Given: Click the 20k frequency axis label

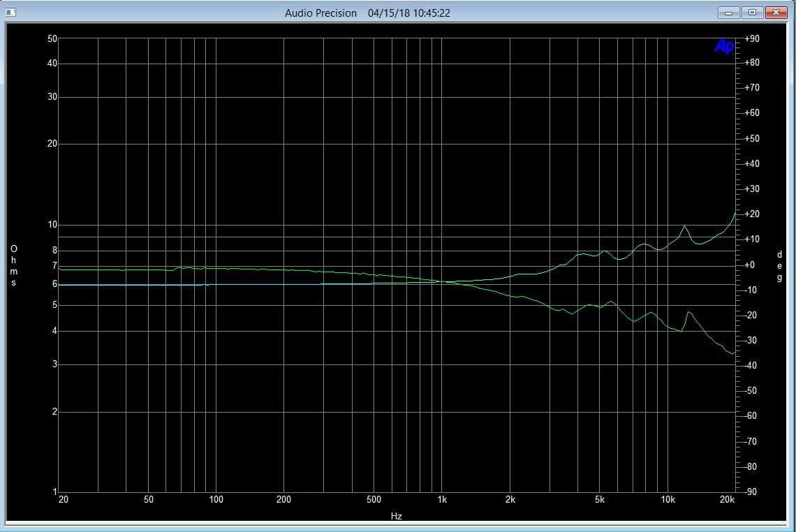Looking at the screenshot, I should [727, 499].
